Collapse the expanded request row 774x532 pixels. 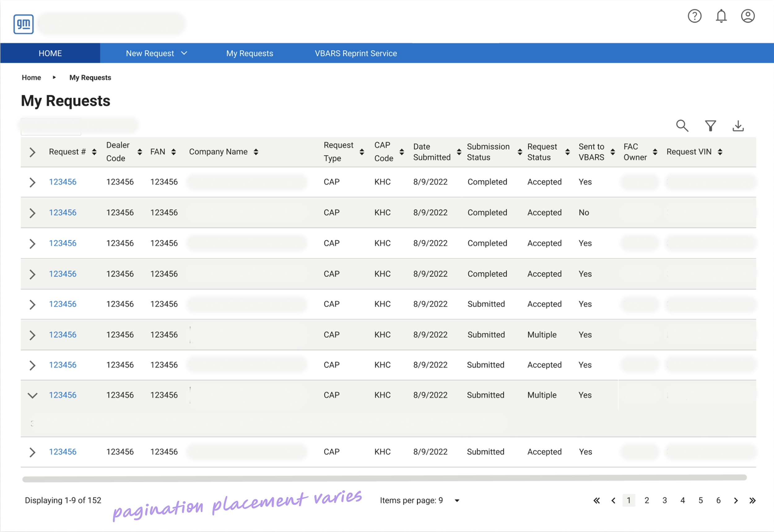(x=33, y=395)
